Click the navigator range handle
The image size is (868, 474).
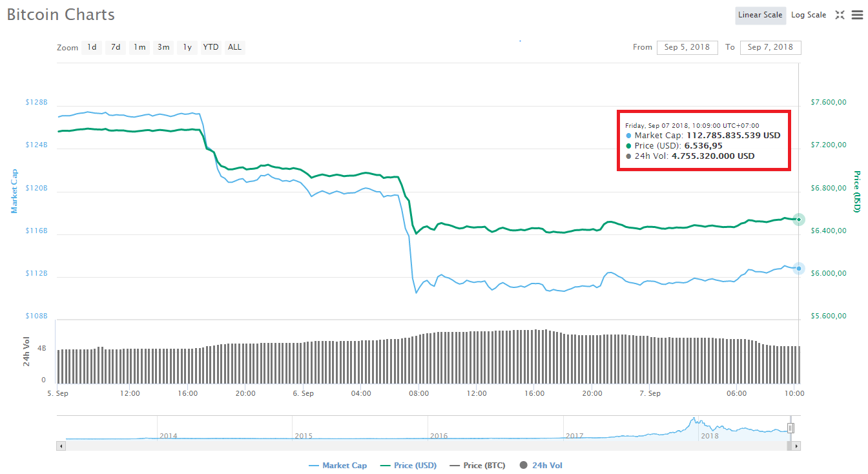pyautogui.click(x=790, y=428)
